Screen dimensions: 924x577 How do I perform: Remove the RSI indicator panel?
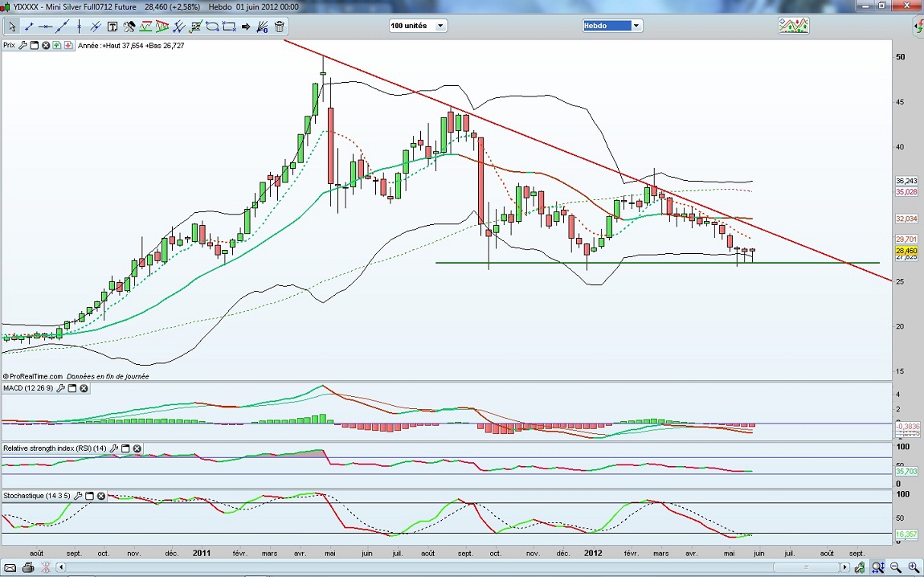tap(137, 448)
